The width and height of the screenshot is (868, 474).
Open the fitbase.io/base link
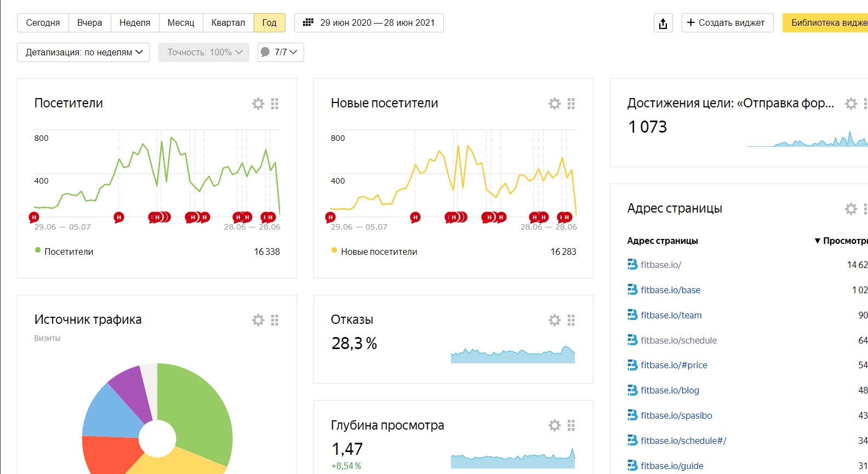[671, 290]
